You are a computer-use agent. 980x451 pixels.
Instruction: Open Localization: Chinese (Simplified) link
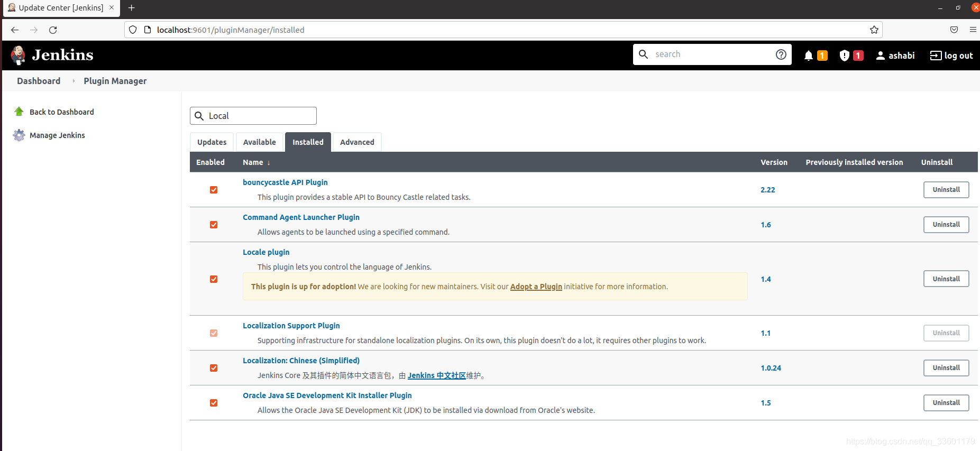pos(301,361)
